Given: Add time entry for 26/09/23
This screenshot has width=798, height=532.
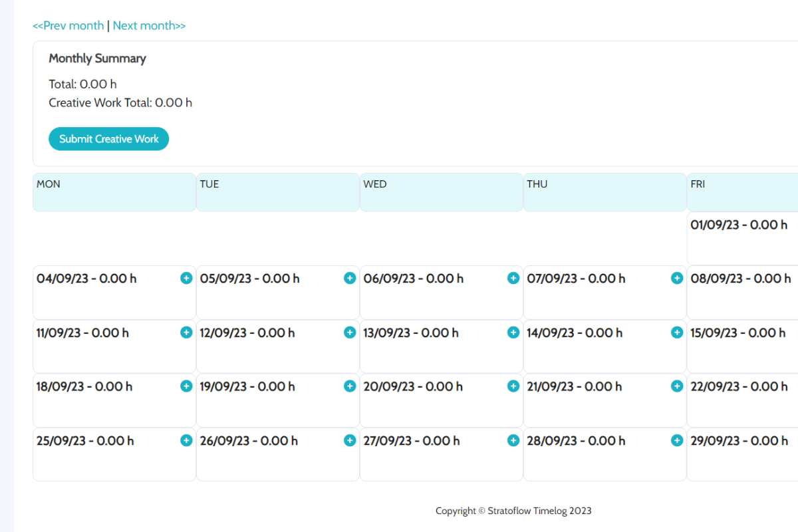Looking at the screenshot, I should tap(350, 440).
